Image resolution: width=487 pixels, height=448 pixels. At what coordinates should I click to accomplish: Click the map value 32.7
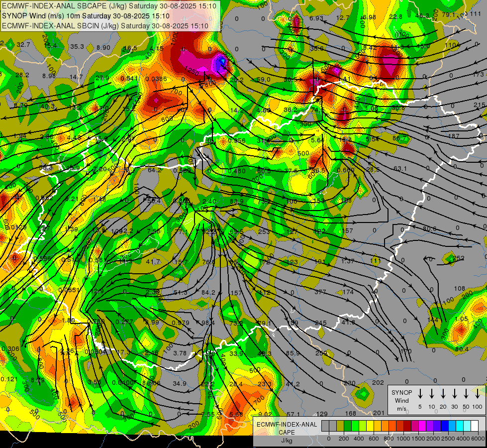point(23,44)
